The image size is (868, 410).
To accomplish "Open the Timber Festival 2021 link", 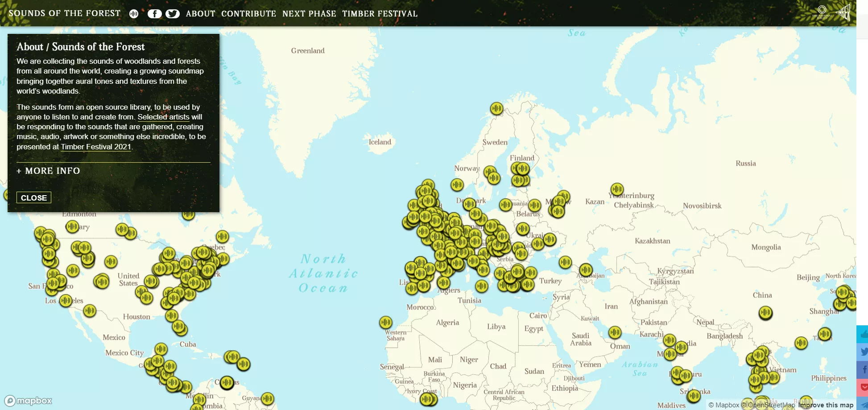I will (x=96, y=147).
